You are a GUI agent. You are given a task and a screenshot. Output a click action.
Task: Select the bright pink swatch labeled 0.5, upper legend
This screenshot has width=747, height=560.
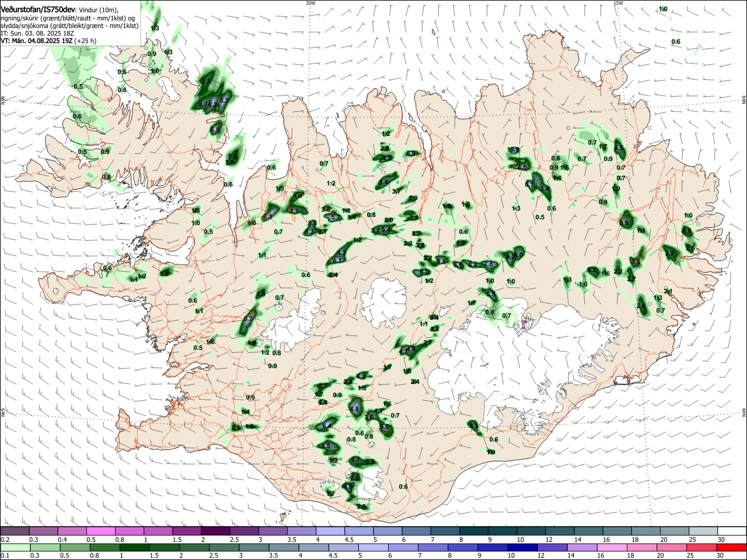pos(102,531)
